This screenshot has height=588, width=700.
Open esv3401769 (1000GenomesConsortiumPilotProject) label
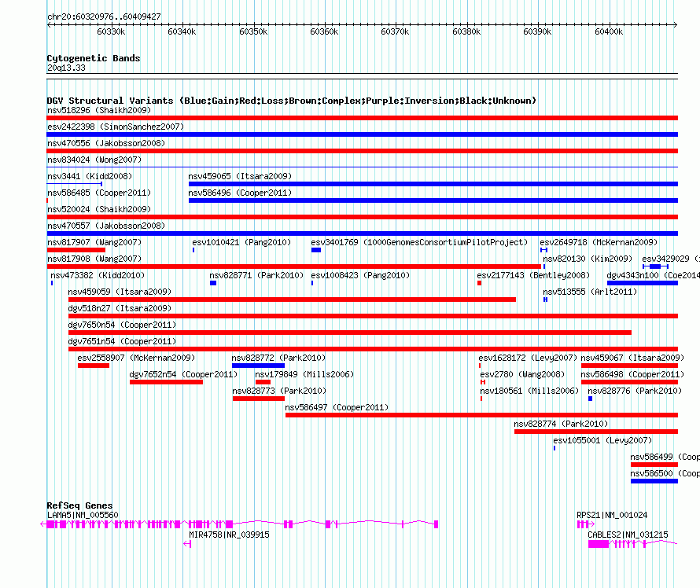[x=419, y=242]
